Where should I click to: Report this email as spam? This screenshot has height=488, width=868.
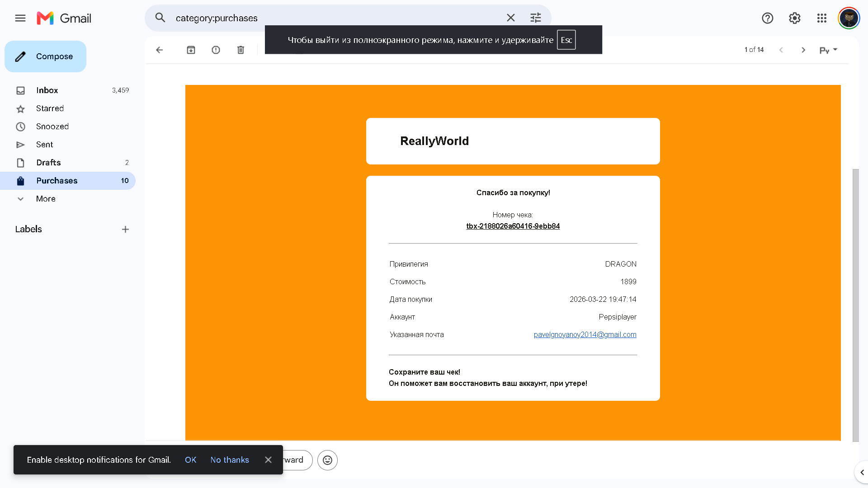pos(216,50)
